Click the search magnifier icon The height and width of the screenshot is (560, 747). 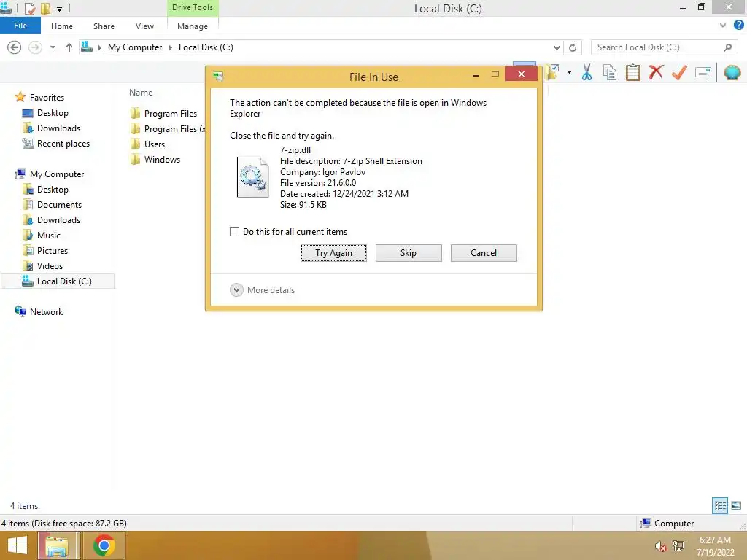point(727,47)
